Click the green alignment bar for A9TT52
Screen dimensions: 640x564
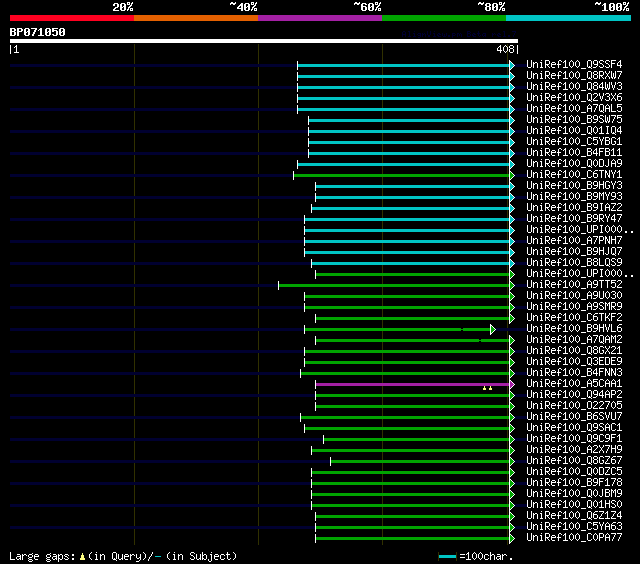pos(394,285)
